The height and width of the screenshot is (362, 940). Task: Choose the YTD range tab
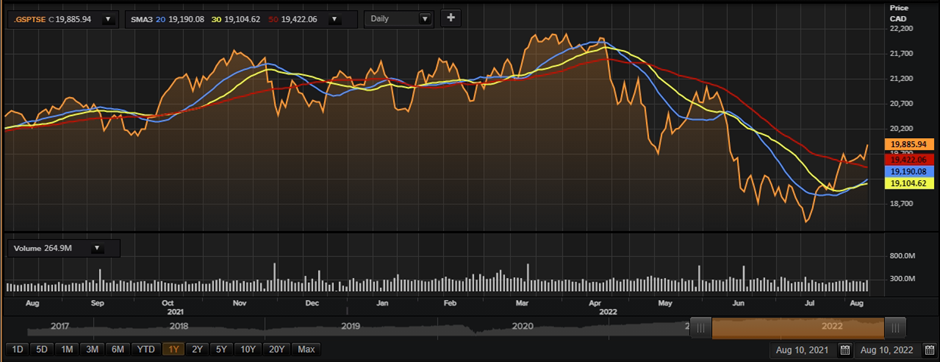[146, 349]
